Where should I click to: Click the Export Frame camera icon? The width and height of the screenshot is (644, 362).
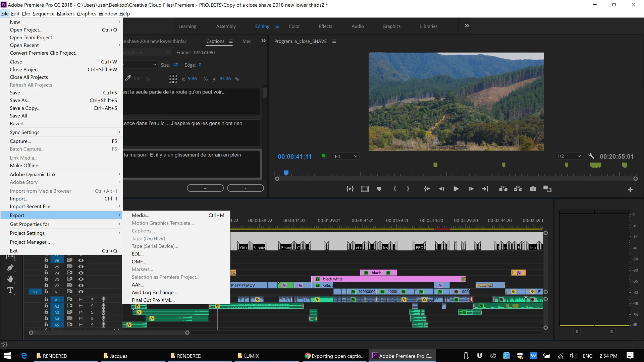(533, 189)
